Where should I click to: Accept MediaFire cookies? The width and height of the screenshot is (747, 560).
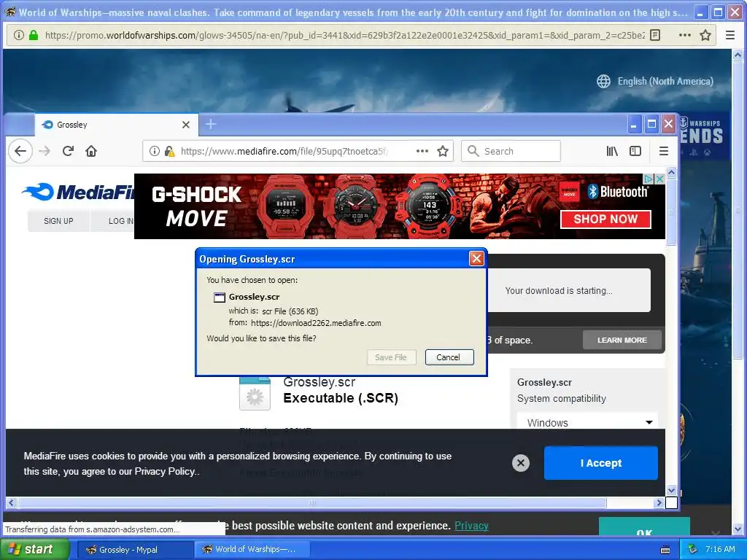pos(601,463)
